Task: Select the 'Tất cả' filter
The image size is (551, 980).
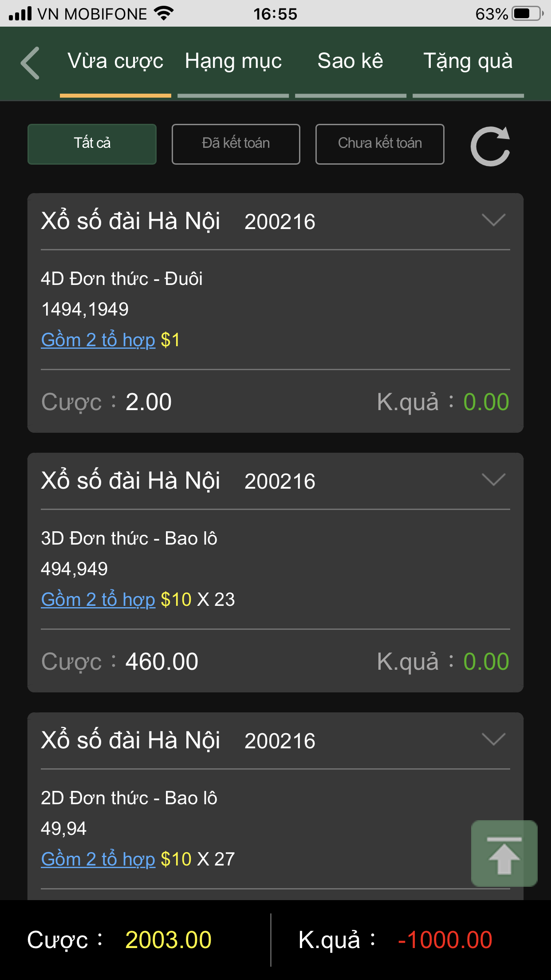Action: [92, 144]
